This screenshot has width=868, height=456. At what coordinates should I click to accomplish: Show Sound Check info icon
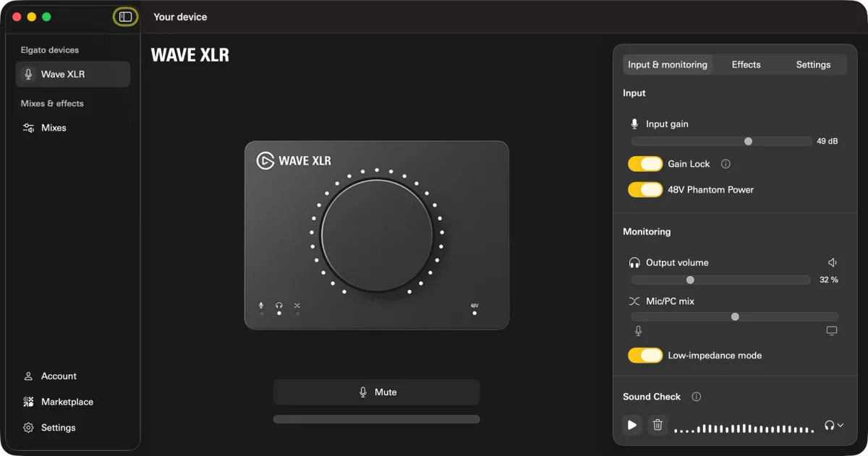[x=696, y=397]
